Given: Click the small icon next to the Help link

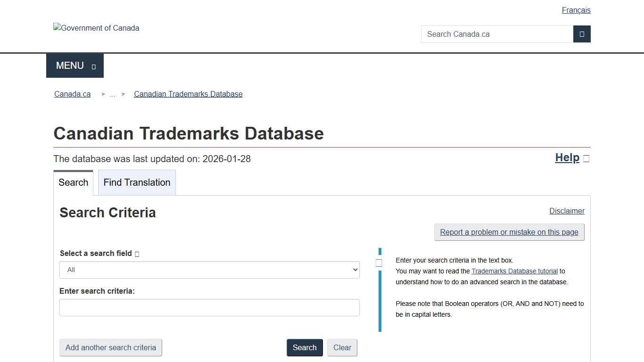Looking at the screenshot, I should coord(586,158).
